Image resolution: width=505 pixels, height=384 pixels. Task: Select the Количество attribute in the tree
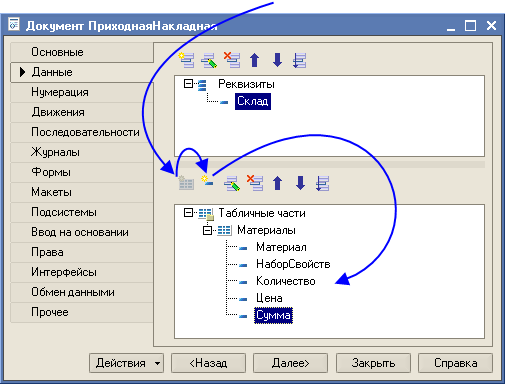click(286, 281)
